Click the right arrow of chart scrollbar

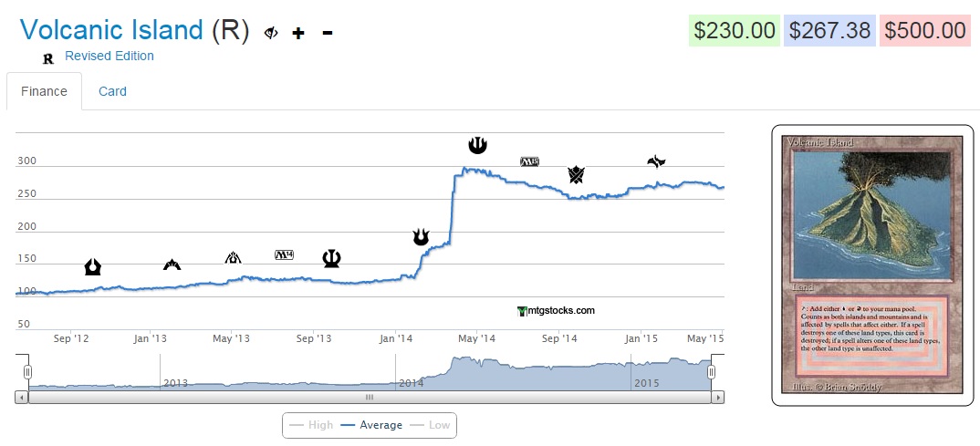point(718,398)
